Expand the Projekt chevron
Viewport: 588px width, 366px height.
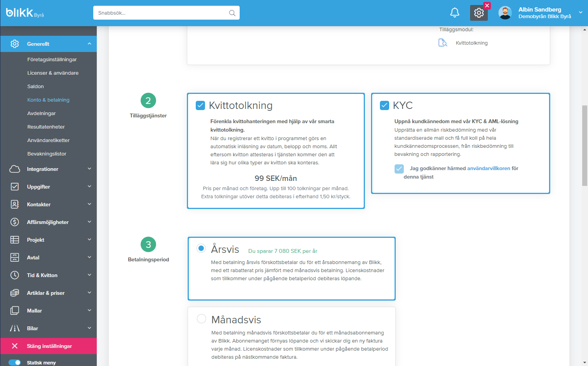pyautogui.click(x=89, y=240)
